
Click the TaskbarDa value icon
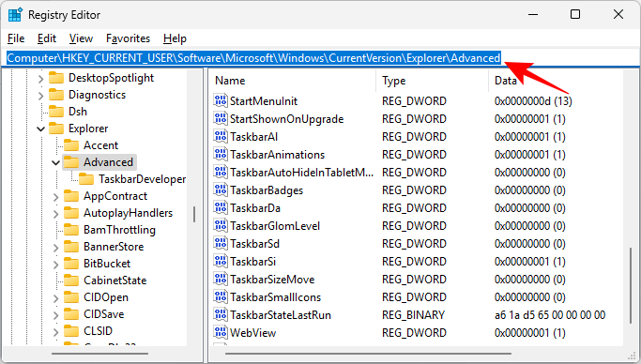point(221,208)
